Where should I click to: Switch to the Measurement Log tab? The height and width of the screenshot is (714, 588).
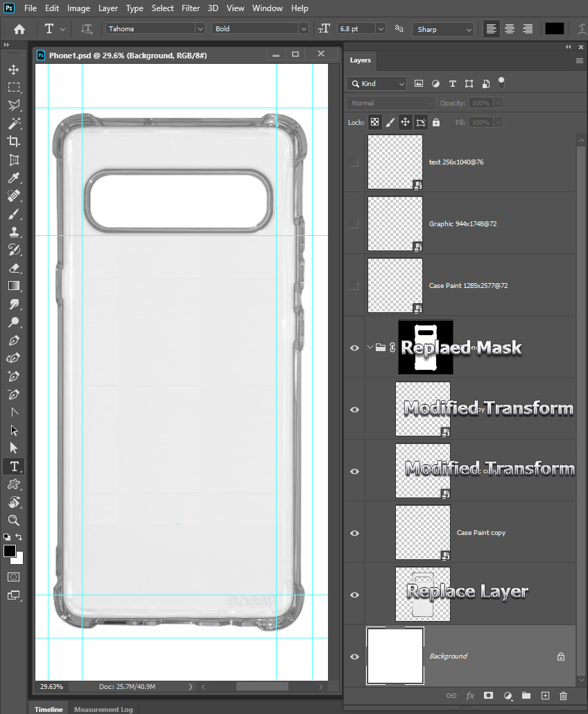tap(103, 709)
